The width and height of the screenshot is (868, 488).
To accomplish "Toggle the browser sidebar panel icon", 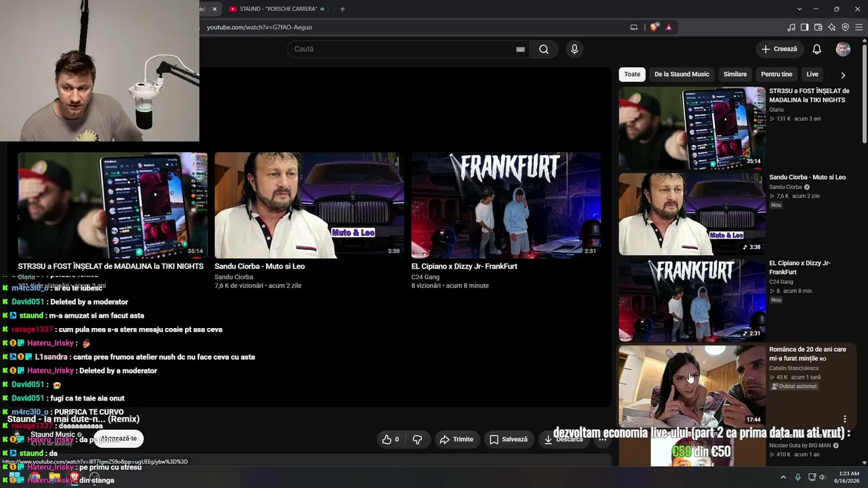I will tap(804, 27).
